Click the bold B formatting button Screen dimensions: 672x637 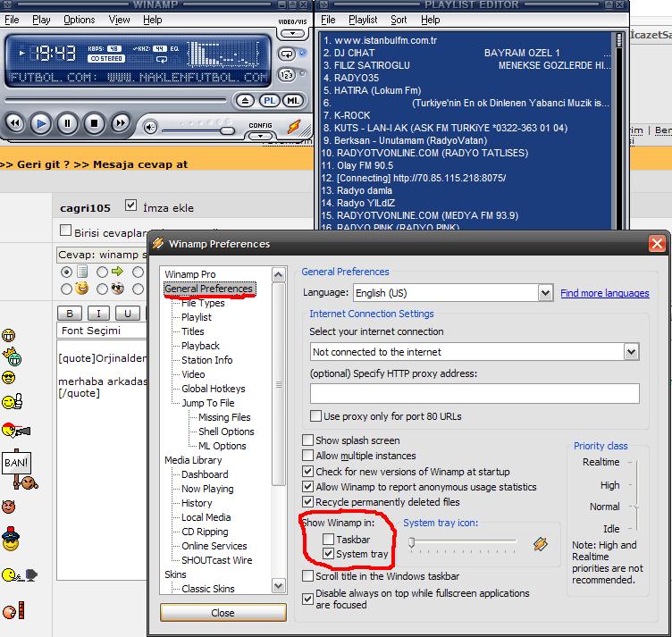click(70, 314)
